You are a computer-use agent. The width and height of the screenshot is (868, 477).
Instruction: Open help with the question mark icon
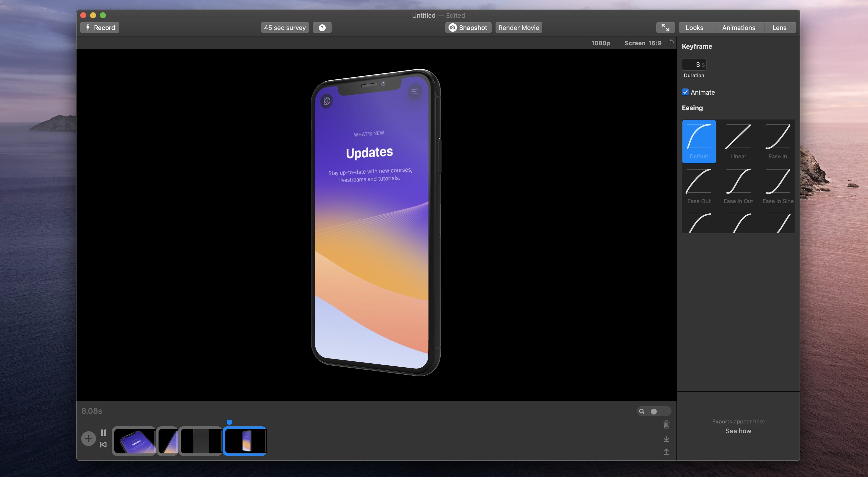click(x=322, y=27)
